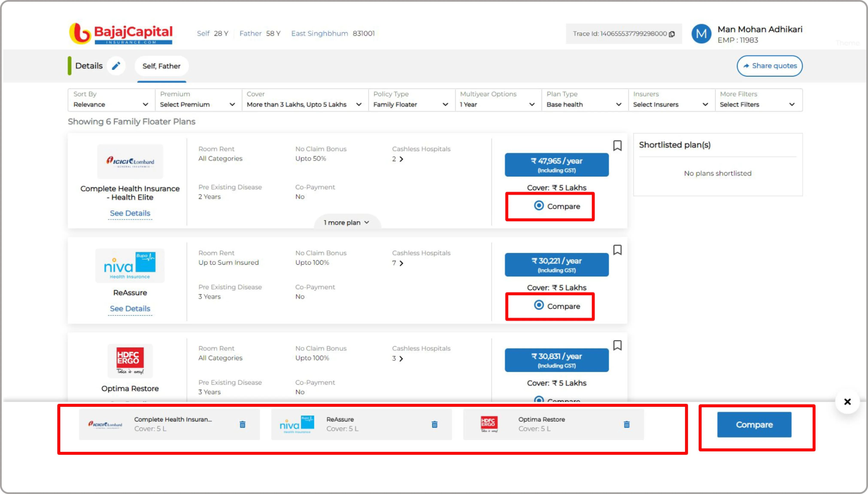868x494 pixels.
Task: Click the Optima Restore plan name
Action: [130, 389]
